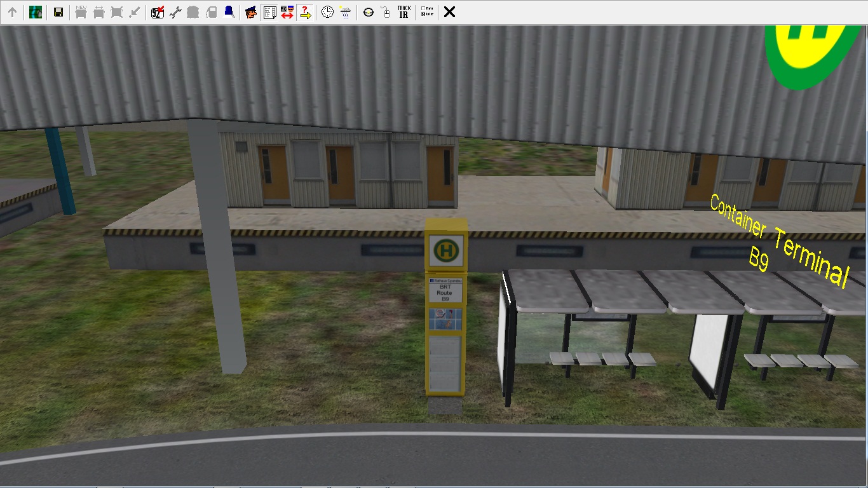This screenshot has height=488, width=868.
Task: Click the "BRT" text on the stop sign
Action: coord(445,287)
